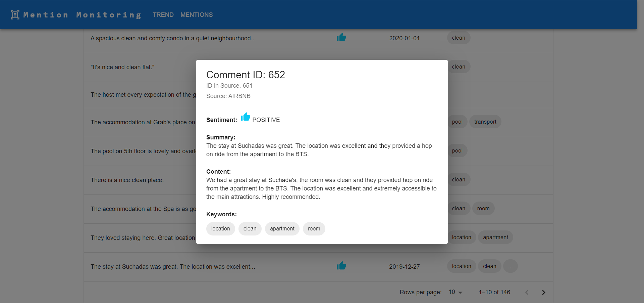
Task: Click the 2019-12-27 date cell
Action: coord(404,267)
